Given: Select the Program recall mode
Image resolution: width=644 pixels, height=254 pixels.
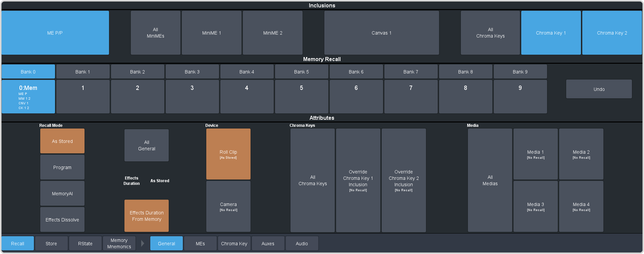Looking at the screenshot, I should pyautogui.click(x=62, y=167).
